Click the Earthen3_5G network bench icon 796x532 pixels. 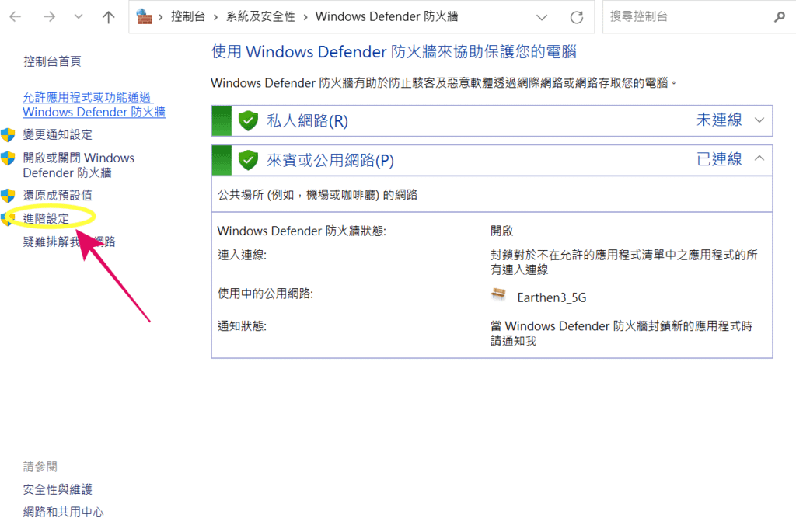(x=498, y=294)
